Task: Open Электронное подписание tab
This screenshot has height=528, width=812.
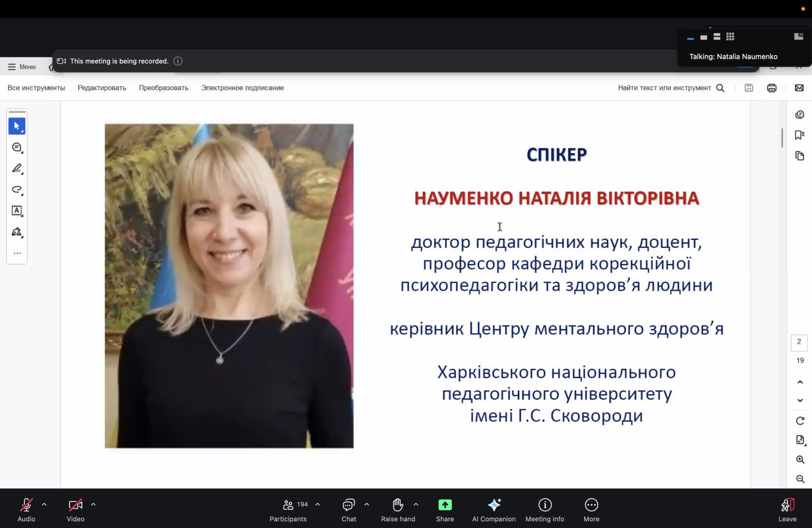Action: [243, 88]
